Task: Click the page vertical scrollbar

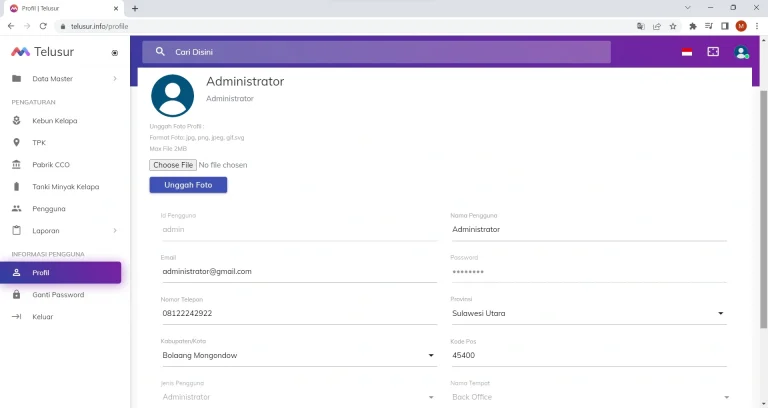Action: 763,210
